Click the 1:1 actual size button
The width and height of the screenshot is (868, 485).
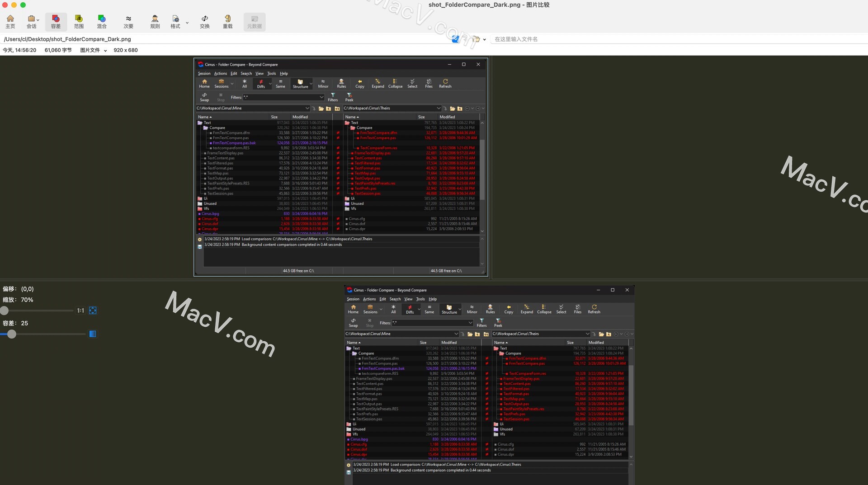[x=80, y=311]
